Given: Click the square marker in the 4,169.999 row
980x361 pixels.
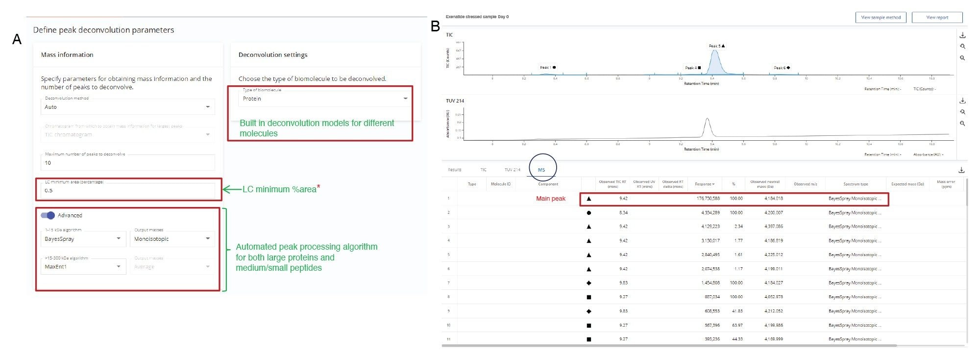Looking at the screenshot, I should 588,339.
